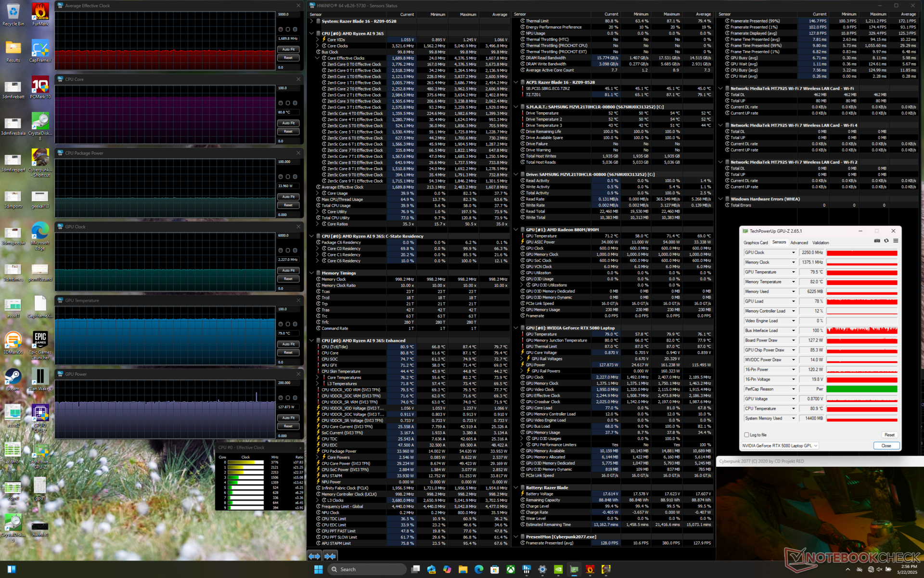Open GPU-Z hamburger menu icon
This screenshot has width=924, height=578.
(x=896, y=241)
